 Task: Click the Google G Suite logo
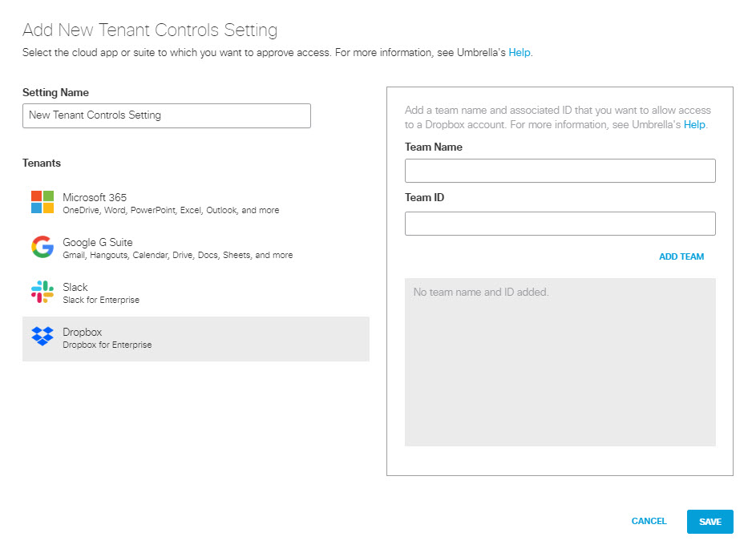(42, 247)
